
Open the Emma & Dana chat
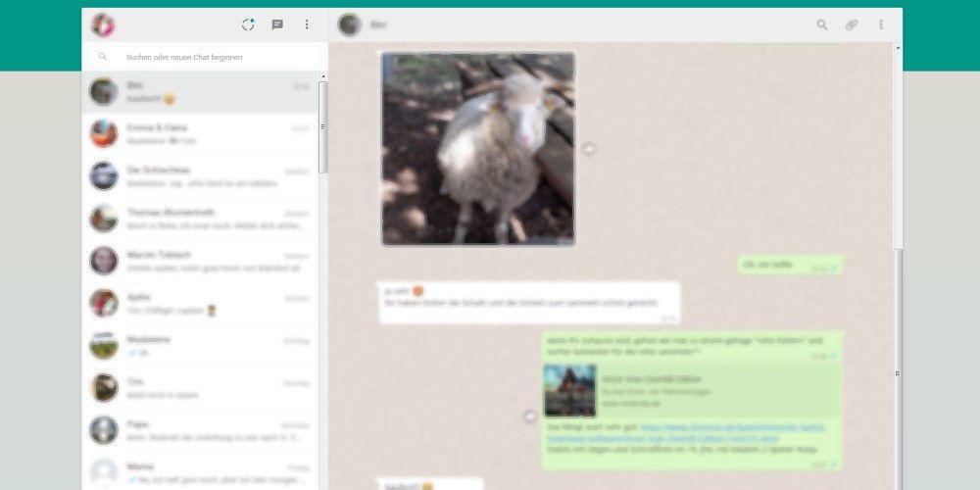click(199, 134)
